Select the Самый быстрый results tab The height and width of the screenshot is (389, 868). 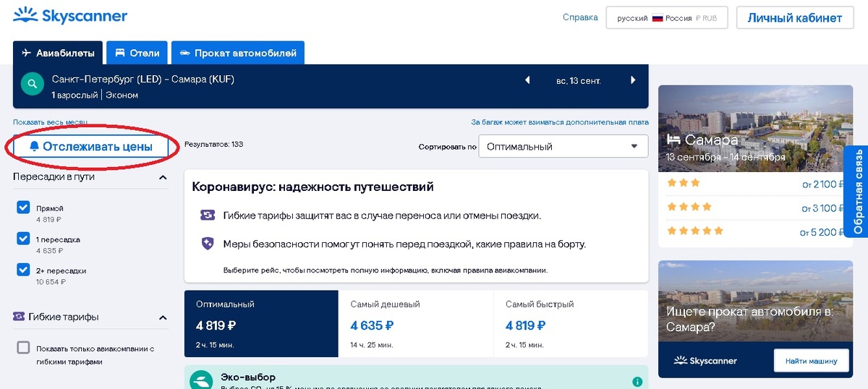pos(571,323)
